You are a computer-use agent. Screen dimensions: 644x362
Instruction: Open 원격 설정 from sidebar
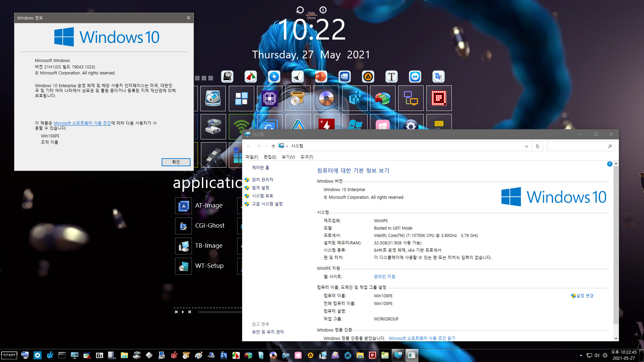(x=261, y=188)
